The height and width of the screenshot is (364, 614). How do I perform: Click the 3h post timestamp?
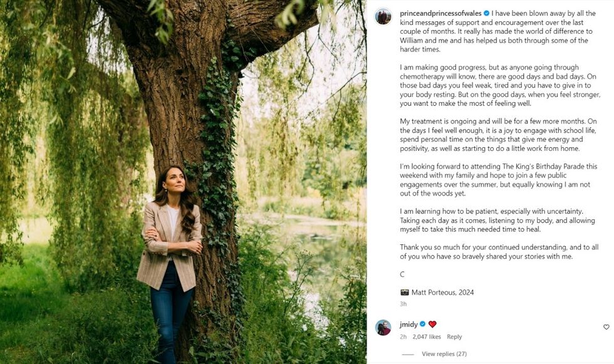click(403, 304)
